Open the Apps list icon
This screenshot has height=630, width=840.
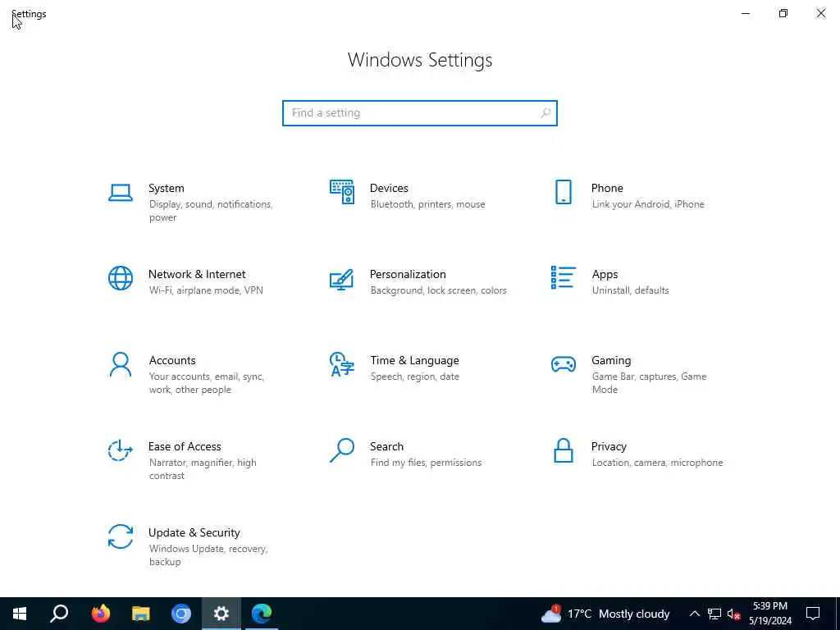pos(563,277)
